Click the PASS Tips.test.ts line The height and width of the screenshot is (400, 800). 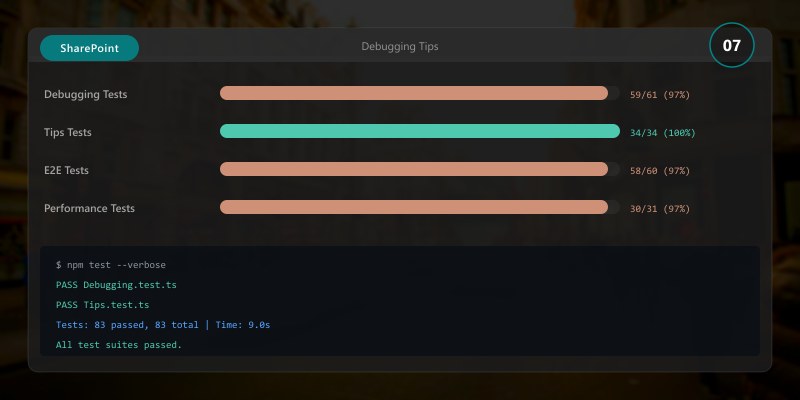tap(103, 305)
